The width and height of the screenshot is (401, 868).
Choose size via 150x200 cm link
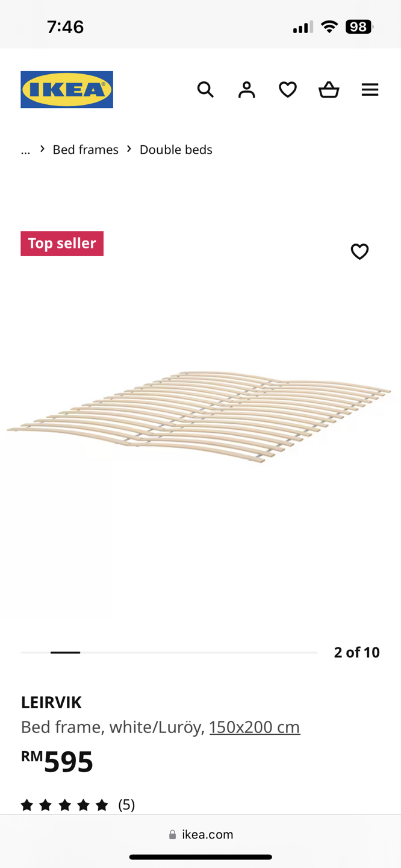click(255, 727)
